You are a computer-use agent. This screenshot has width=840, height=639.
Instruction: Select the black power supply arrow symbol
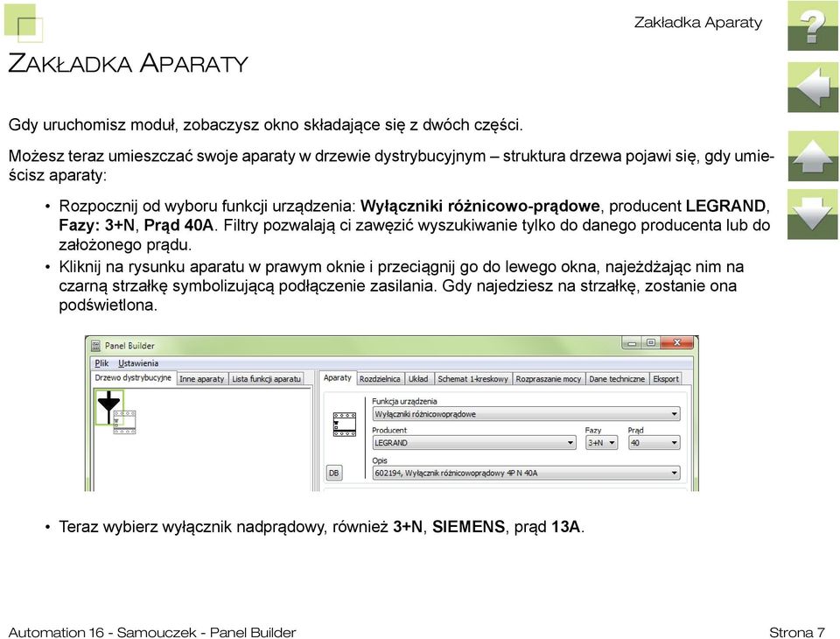(108, 407)
